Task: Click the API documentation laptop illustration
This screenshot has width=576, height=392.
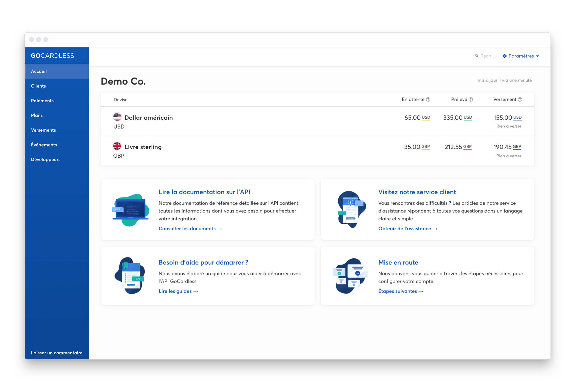Action: pos(131,210)
